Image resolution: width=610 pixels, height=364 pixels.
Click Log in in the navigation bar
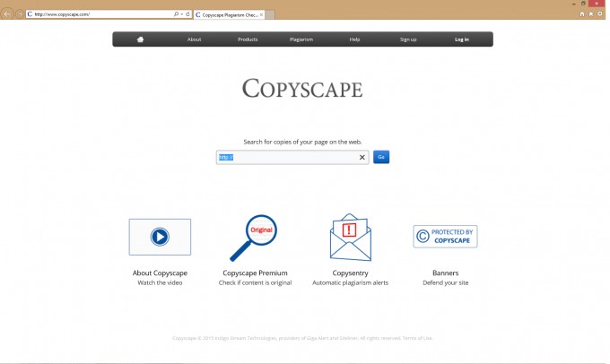462,39
